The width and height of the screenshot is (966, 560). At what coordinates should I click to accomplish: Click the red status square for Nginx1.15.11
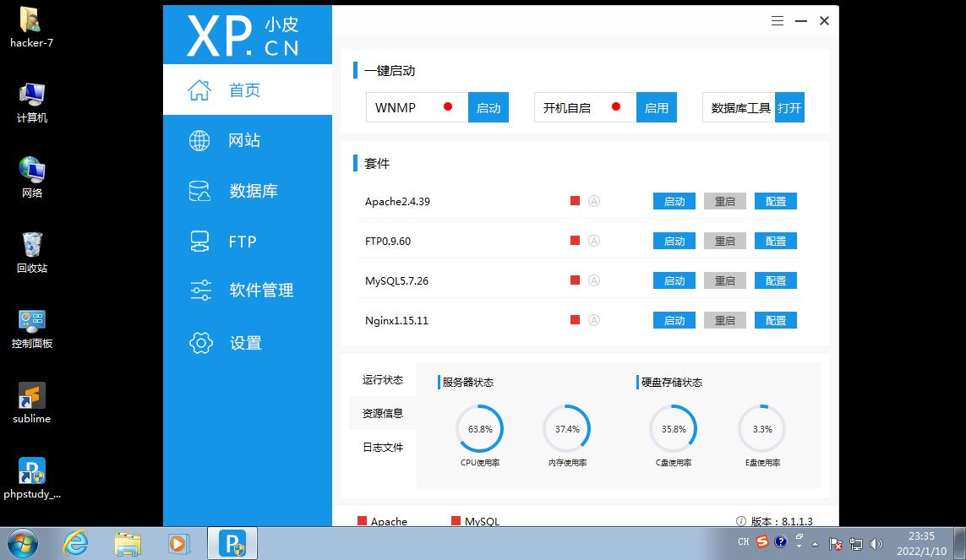coord(575,320)
